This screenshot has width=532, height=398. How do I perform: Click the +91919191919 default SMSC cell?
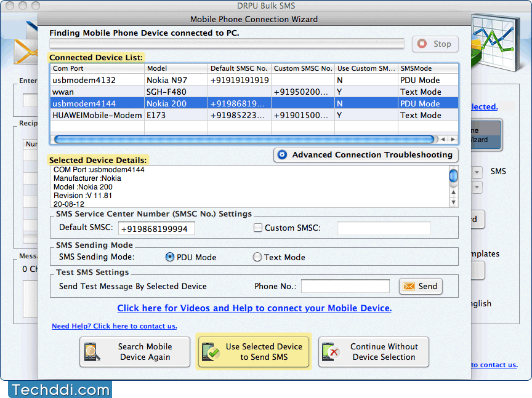point(240,81)
